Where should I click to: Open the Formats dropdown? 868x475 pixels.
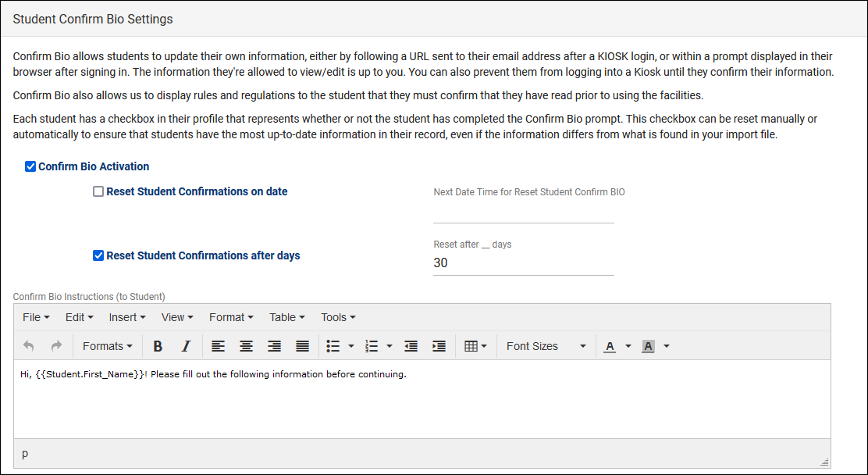[x=108, y=346]
